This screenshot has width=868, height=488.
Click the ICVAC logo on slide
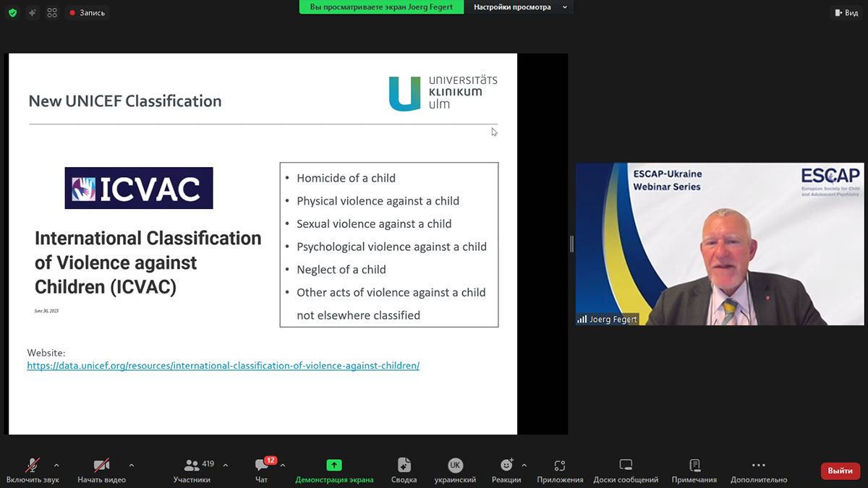click(x=139, y=188)
